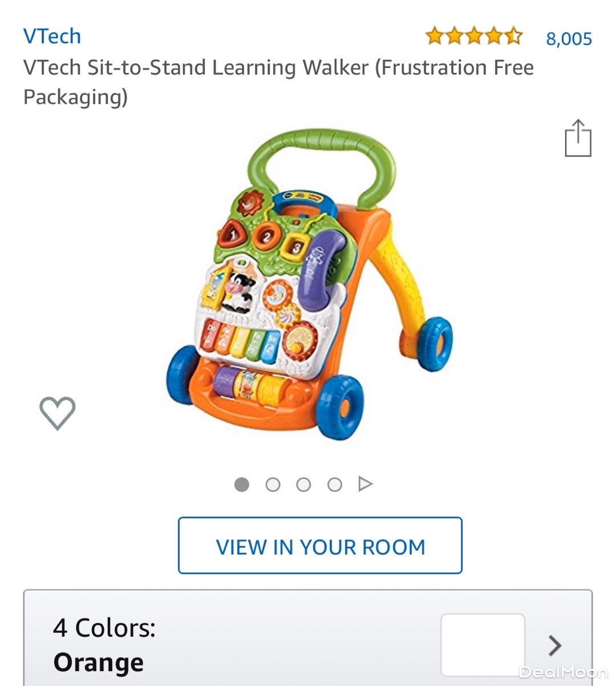The height and width of the screenshot is (686, 616).
Task: Select the third image pagination dot
Action: pyautogui.click(x=303, y=485)
